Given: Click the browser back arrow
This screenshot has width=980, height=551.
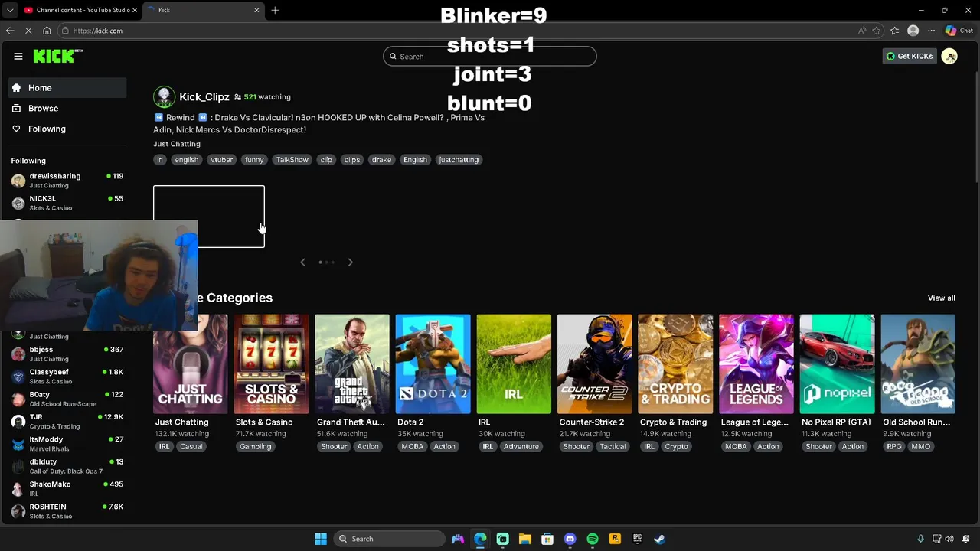Looking at the screenshot, I should (x=10, y=31).
